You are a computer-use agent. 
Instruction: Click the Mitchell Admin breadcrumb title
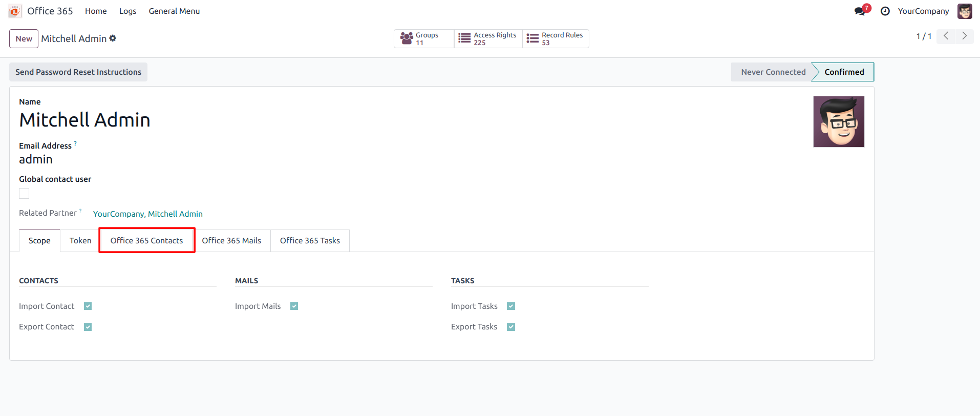(74, 38)
